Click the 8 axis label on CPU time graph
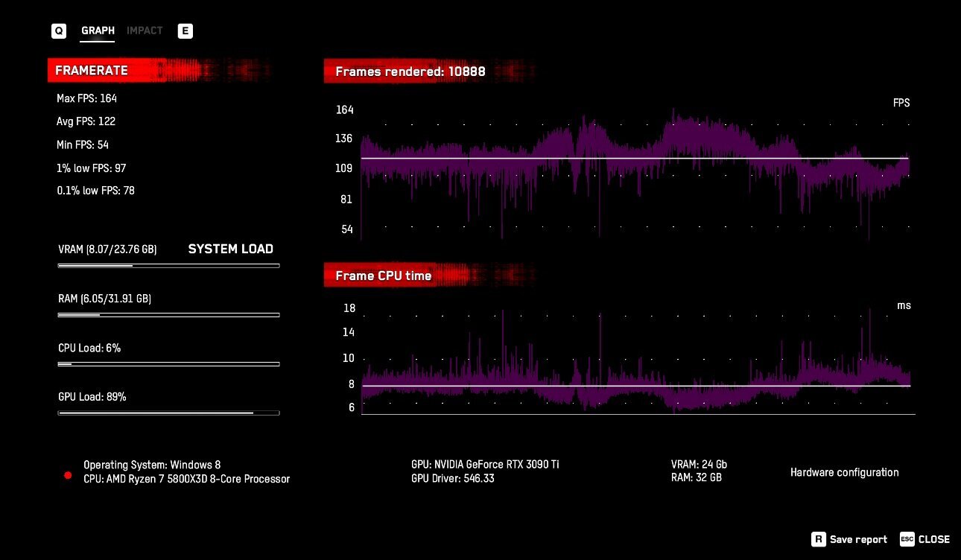Viewport: 961px width, 560px height. click(352, 384)
